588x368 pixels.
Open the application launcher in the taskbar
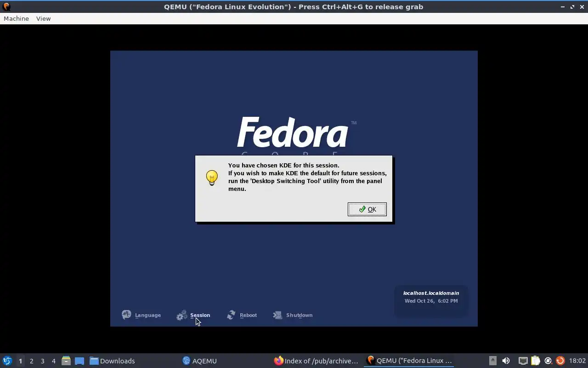point(7,361)
